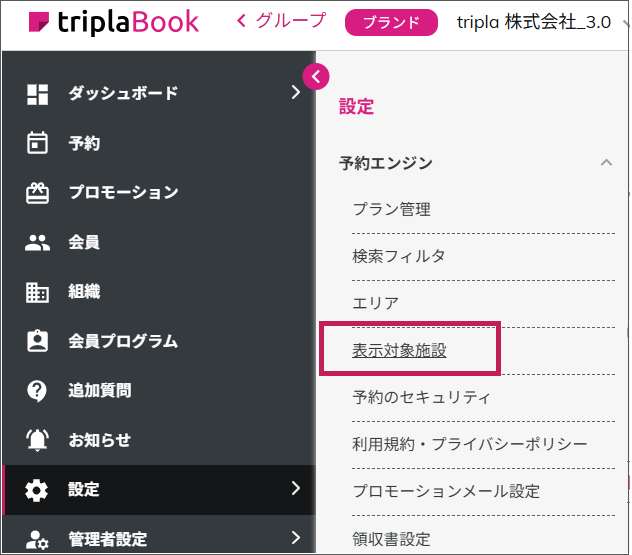Select プラン管理 menu item
The height and width of the screenshot is (555, 632).
(391, 210)
